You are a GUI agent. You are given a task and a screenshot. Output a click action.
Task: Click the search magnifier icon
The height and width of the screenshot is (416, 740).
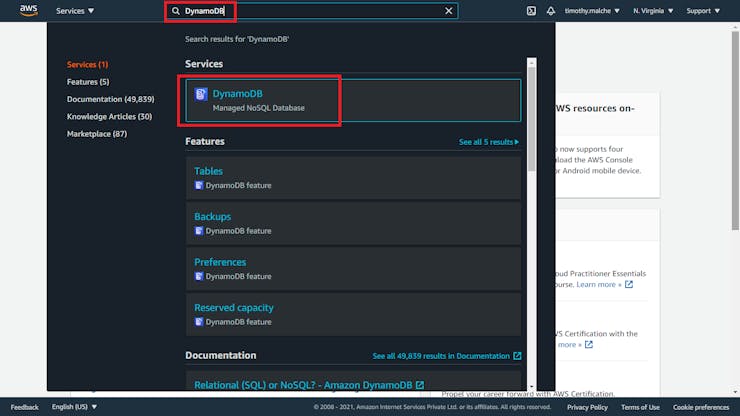tap(176, 11)
